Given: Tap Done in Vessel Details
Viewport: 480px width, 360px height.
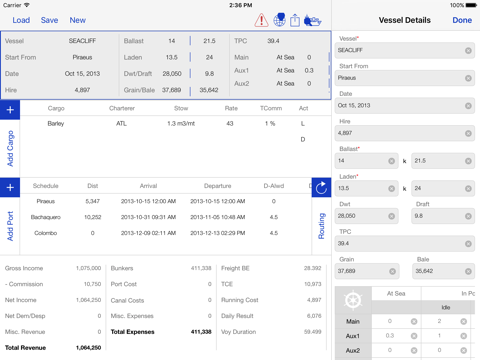Looking at the screenshot, I should (x=462, y=20).
